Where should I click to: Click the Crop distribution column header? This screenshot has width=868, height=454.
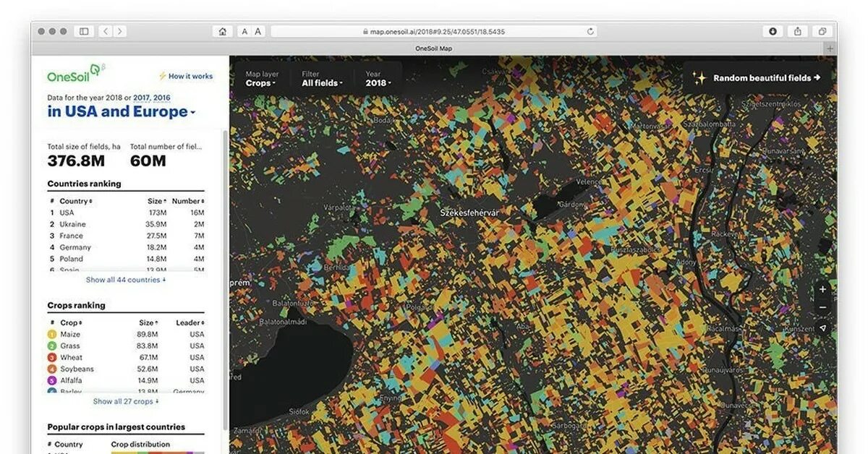click(140, 444)
